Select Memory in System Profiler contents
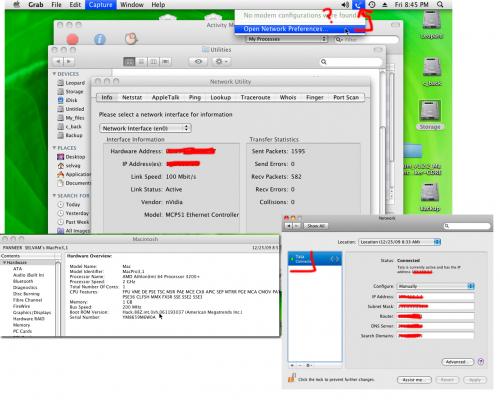Viewport: 500px width, 400px height. click(21, 325)
